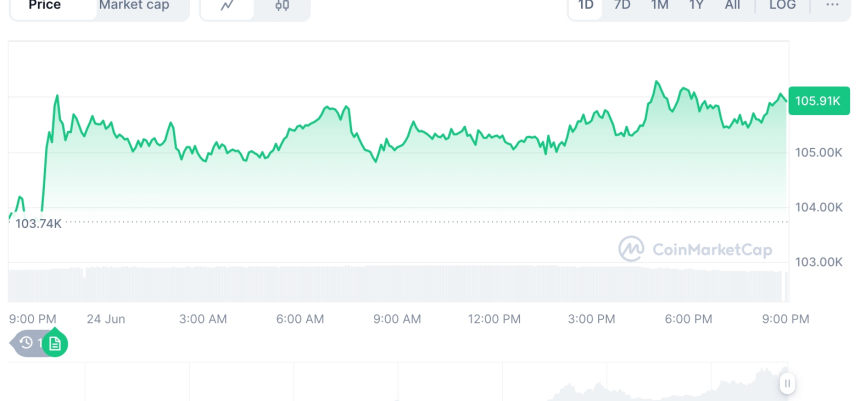
Task: Click the 24 Jun date axis label
Action: 105,319
